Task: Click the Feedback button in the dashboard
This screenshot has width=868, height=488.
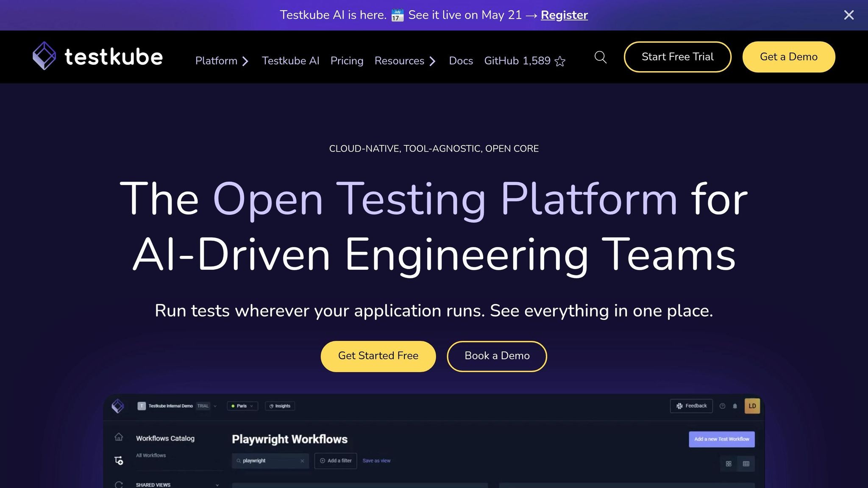Action: click(x=691, y=406)
